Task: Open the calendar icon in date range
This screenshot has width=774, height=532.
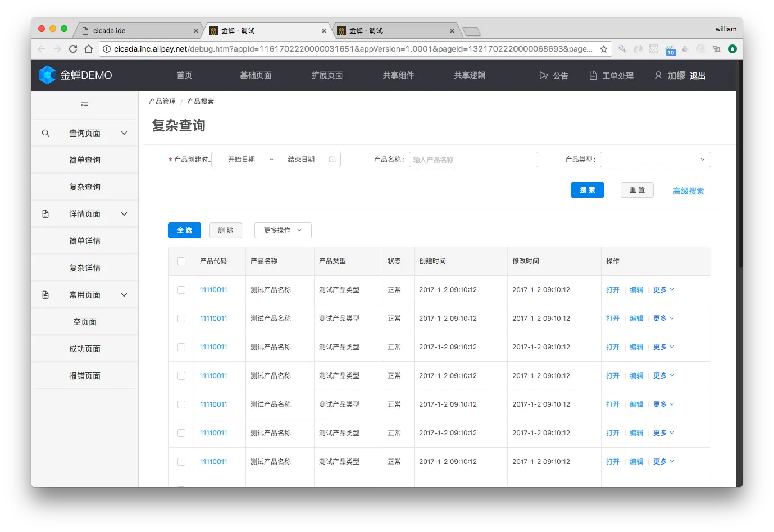Action: [x=333, y=160]
